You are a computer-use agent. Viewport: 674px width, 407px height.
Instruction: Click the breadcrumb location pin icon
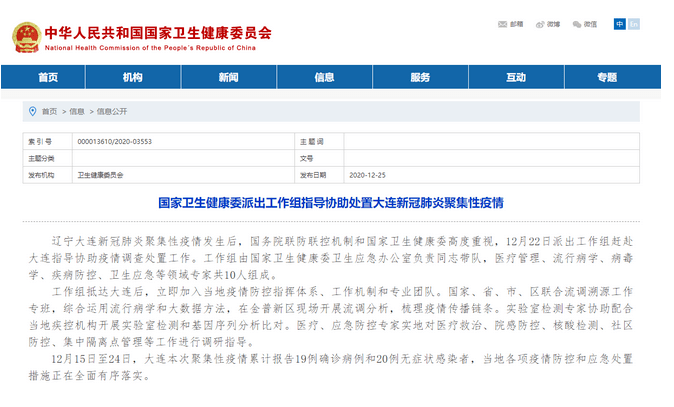coord(33,111)
